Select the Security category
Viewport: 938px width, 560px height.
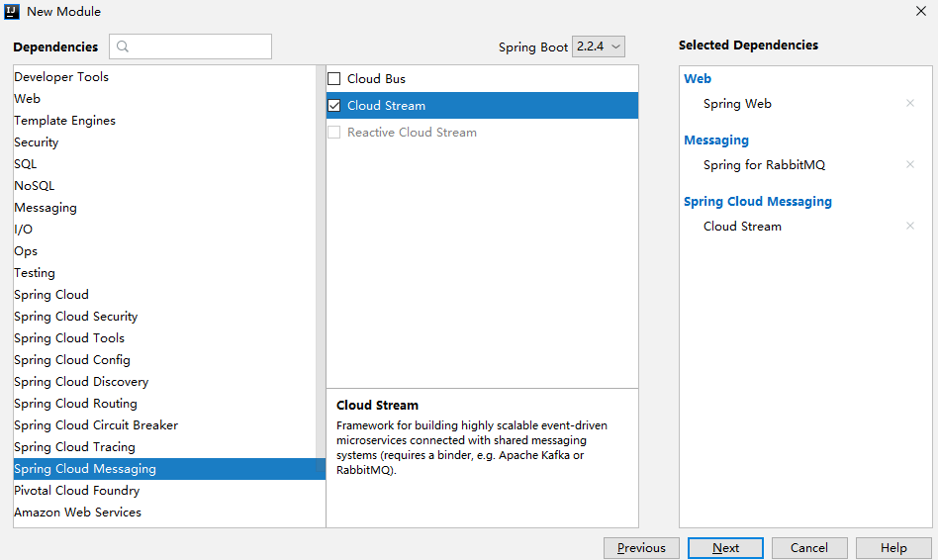coord(164,142)
